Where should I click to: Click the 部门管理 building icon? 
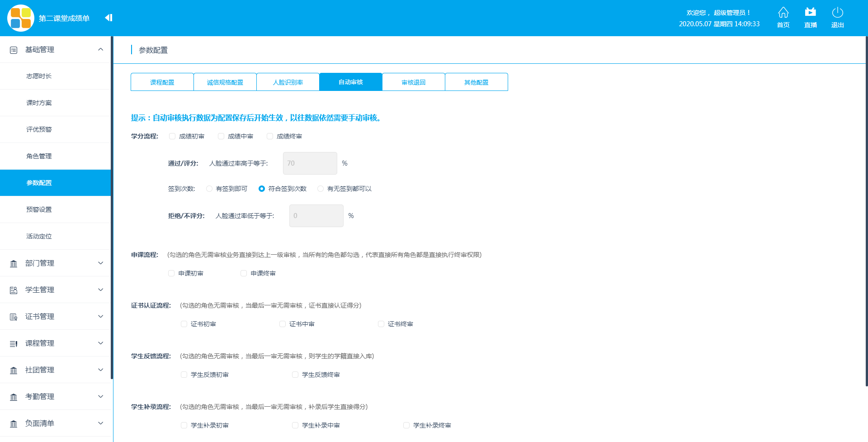pos(14,263)
